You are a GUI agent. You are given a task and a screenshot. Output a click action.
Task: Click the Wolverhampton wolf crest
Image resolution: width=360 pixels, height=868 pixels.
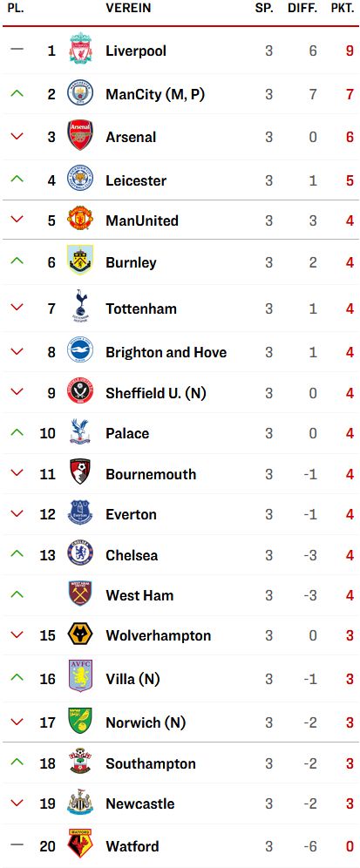click(x=80, y=634)
